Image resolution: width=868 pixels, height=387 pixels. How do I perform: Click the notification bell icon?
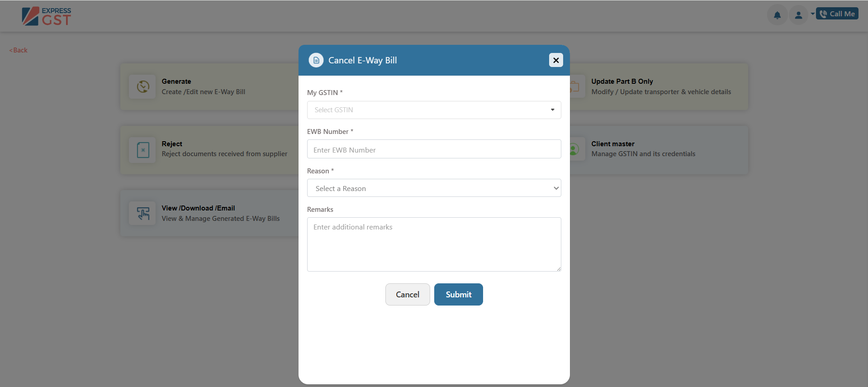[x=777, y=15]
